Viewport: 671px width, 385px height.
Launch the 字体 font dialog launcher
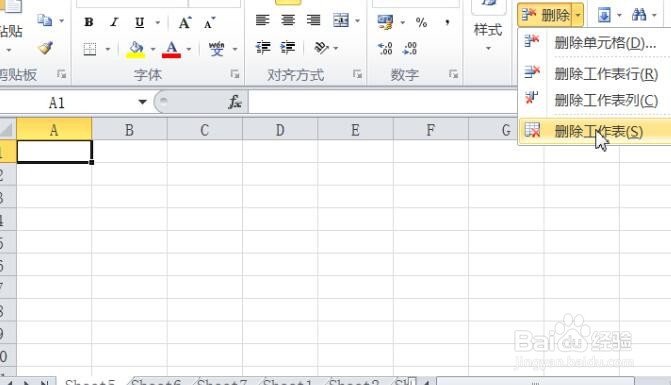point(235,74)
